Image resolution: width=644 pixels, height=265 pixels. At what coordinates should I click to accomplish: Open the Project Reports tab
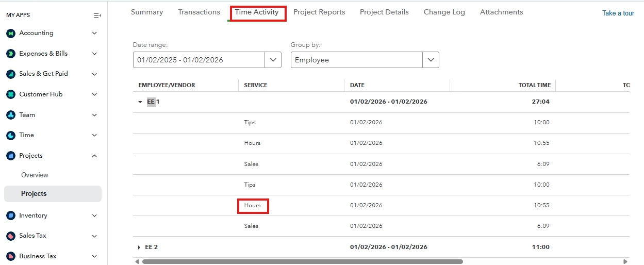[319, 12]
